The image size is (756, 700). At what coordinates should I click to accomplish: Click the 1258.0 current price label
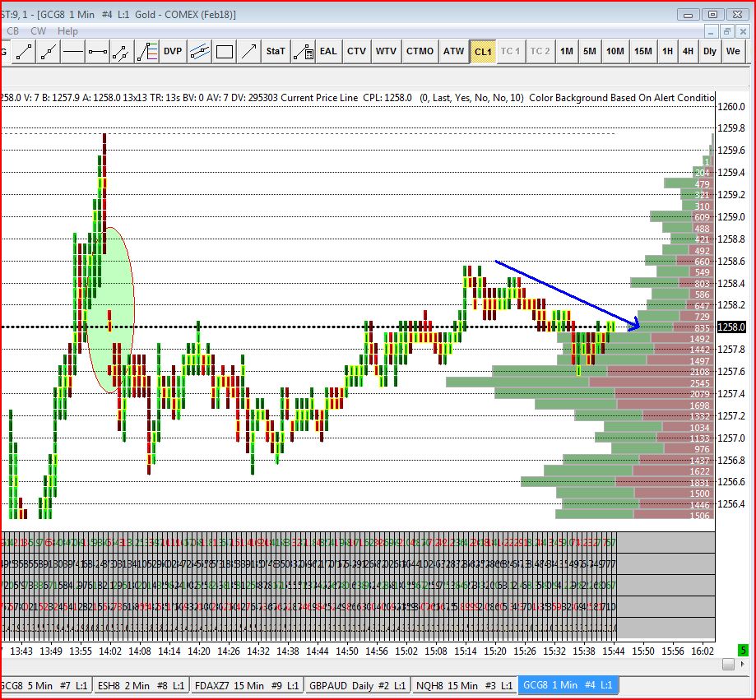[x=731, y=327]
